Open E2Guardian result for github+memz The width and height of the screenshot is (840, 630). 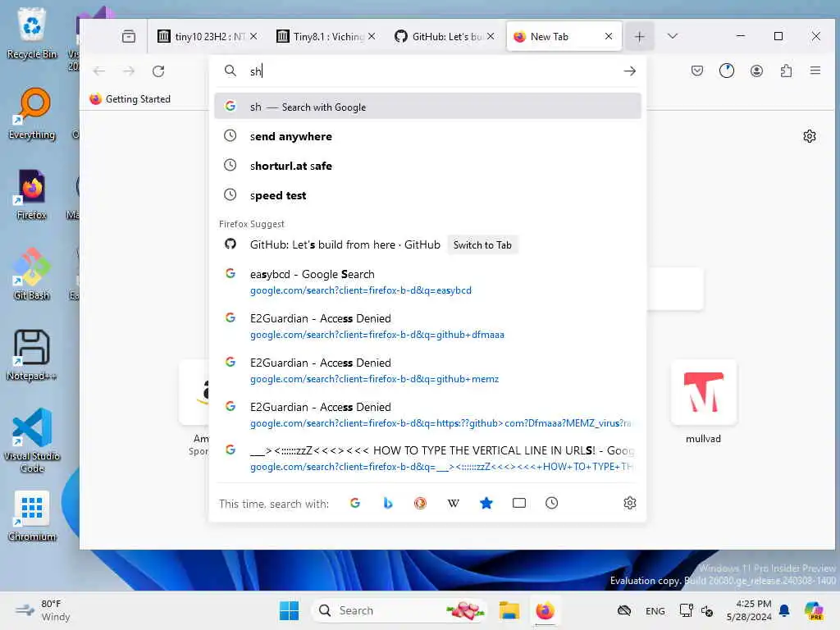[x=427, y=370]
